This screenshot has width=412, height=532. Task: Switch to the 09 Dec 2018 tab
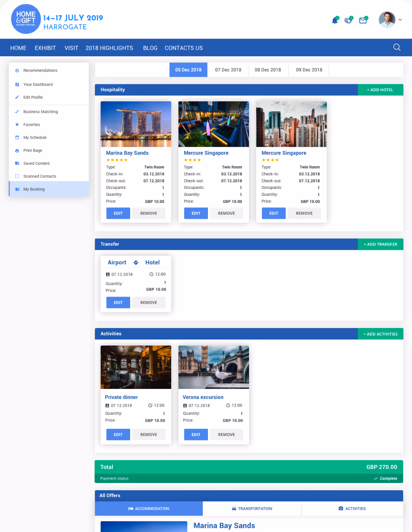pos(309,70)
